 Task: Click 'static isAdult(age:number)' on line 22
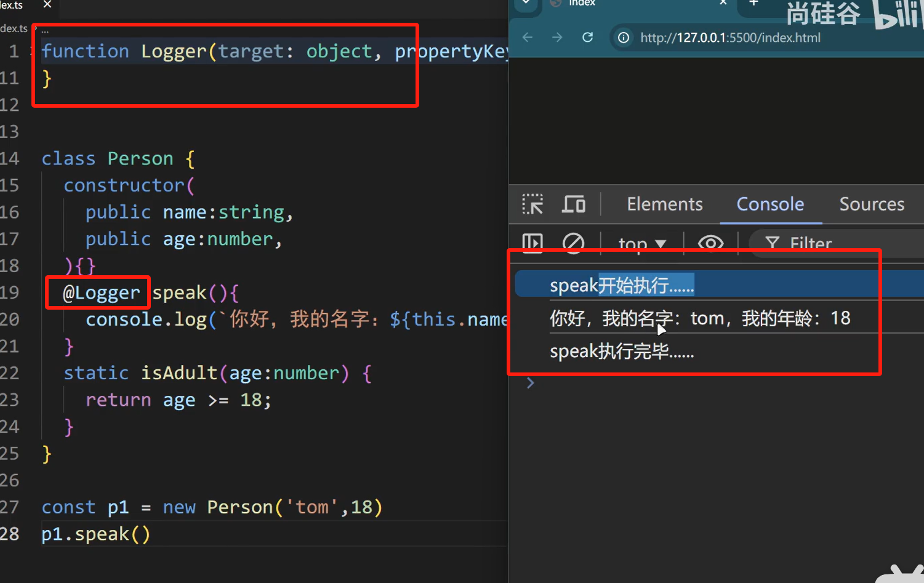(206, 372)
